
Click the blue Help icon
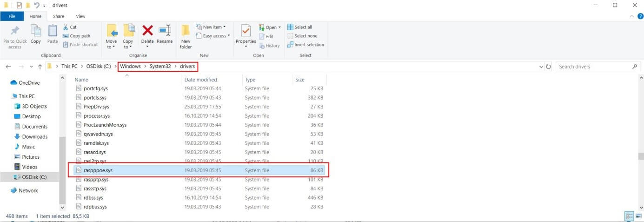click(640, 16)
